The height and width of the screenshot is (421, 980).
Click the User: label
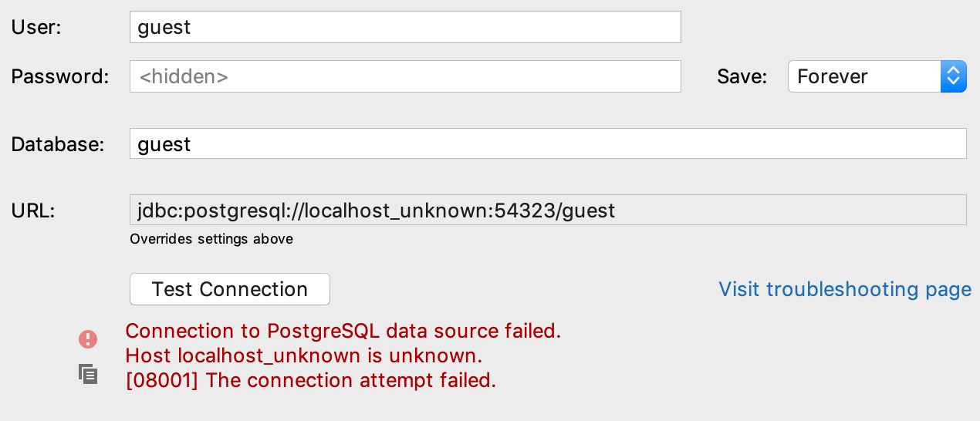36,27
